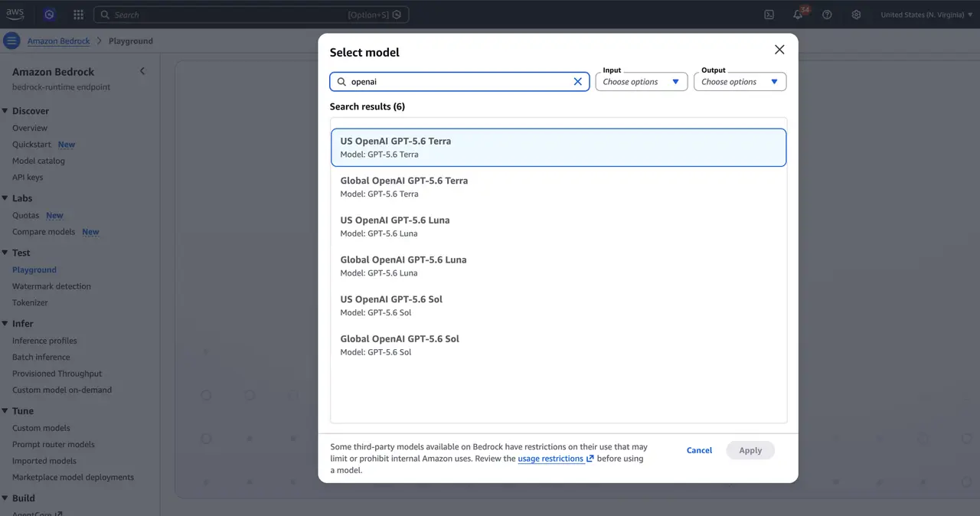Image resolution: width=980 pixels, height=516 pixels.
Task: Open Playground in sidebar
Action: click(34, 269)
